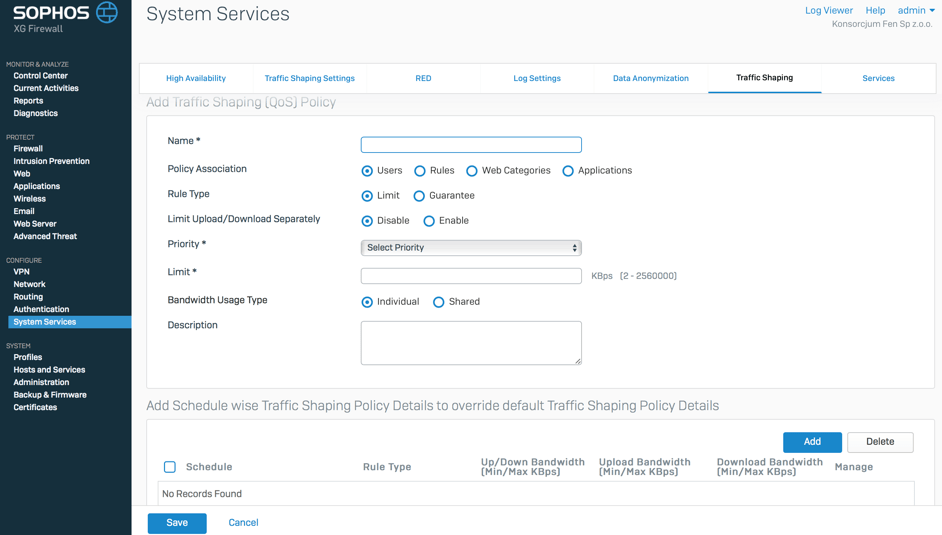
Task: Expand the Select Priority dropdown
Action: [x=471, y=248]
